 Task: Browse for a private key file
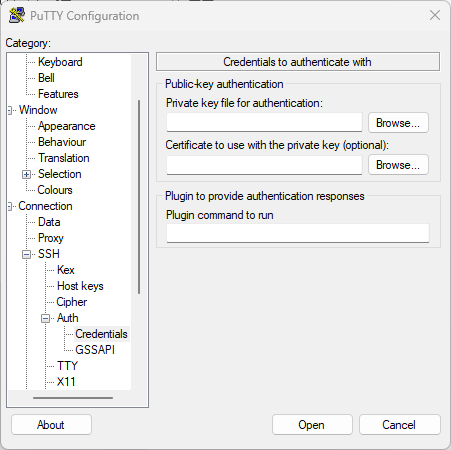[398, 123]
